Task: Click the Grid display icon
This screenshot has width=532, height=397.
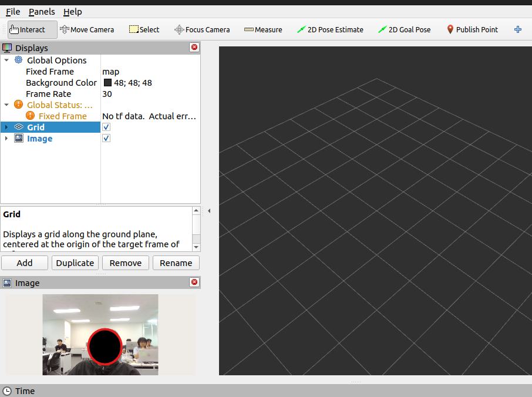Action: (x=19, y=127)
